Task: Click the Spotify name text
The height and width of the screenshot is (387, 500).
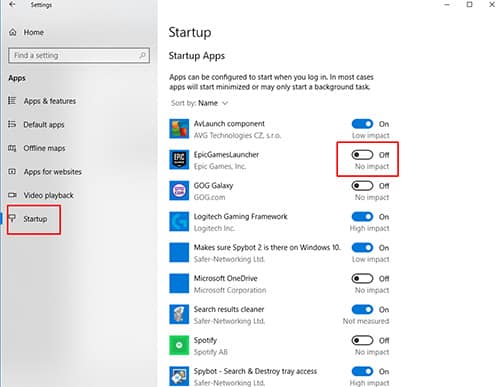Action: pyautogui.click(x=205, y=340)
